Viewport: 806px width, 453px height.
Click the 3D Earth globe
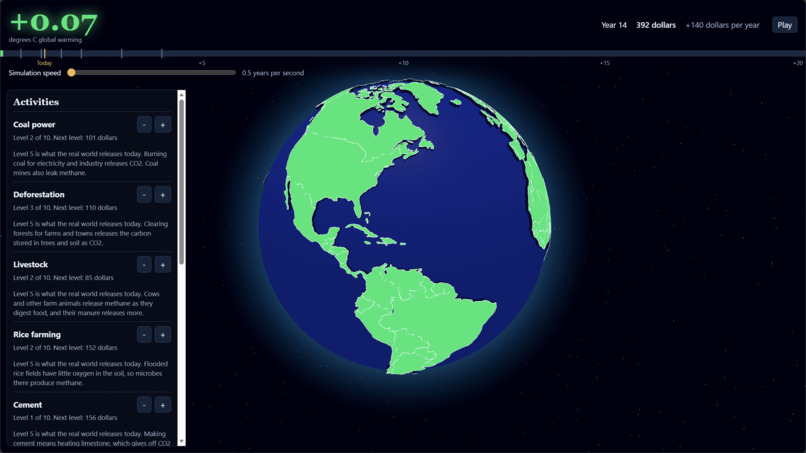[405, 226]
